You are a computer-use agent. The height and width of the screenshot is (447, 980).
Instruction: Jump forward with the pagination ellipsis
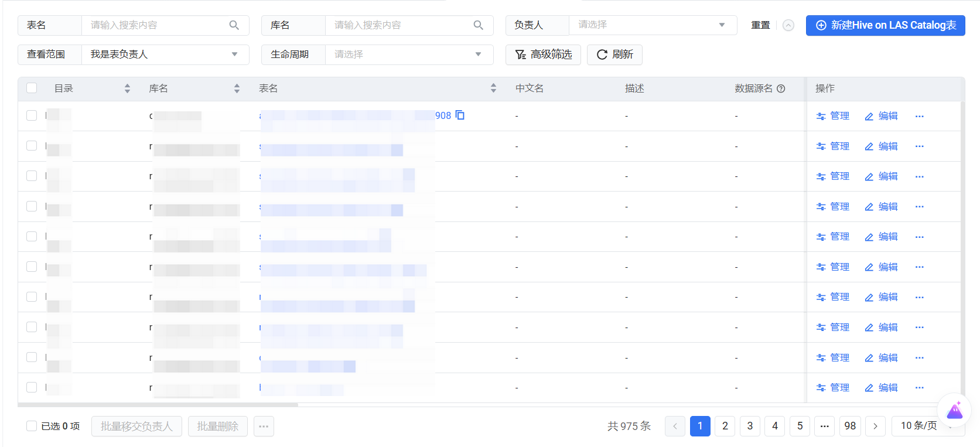825,426
